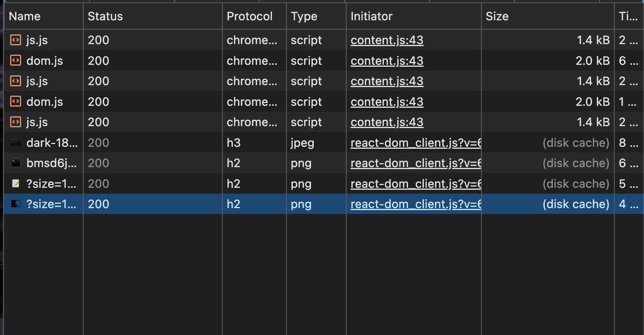Click the script icon of first js.js row
Viewport: 644px width, 335px height.
click(16, 40)
